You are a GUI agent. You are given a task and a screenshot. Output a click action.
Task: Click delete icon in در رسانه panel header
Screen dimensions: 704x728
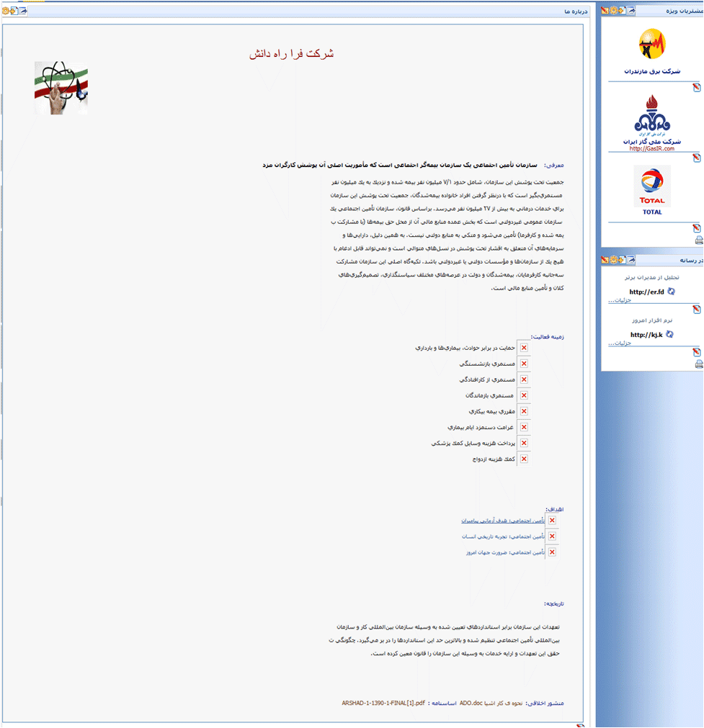[605, 259]
